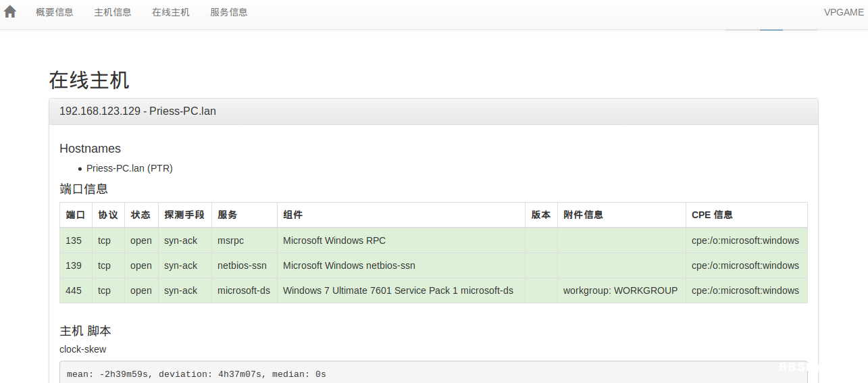Click the CPE 信息 column header

click(x=712, y=215)
